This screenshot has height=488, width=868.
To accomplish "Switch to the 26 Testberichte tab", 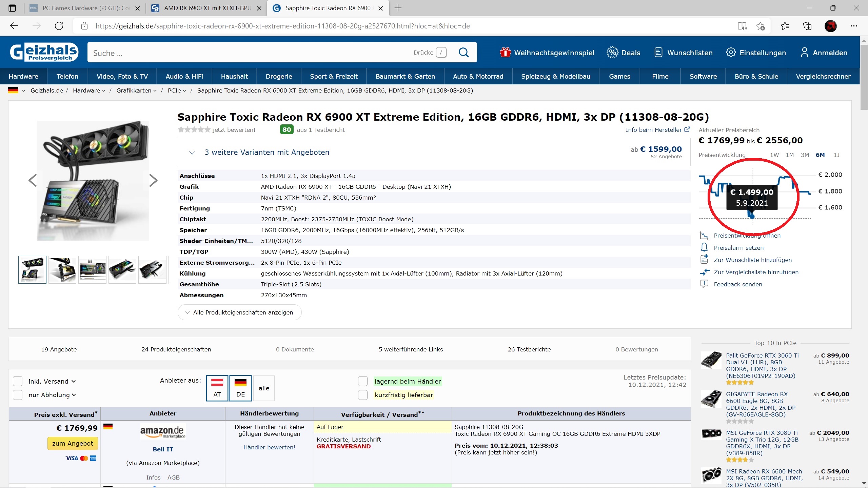I will coord(529,349).
